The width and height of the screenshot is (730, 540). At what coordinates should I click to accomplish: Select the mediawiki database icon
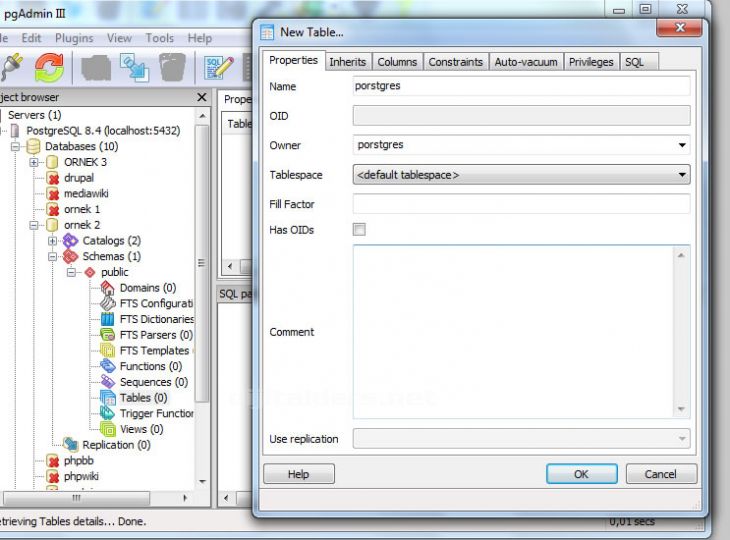53,194
